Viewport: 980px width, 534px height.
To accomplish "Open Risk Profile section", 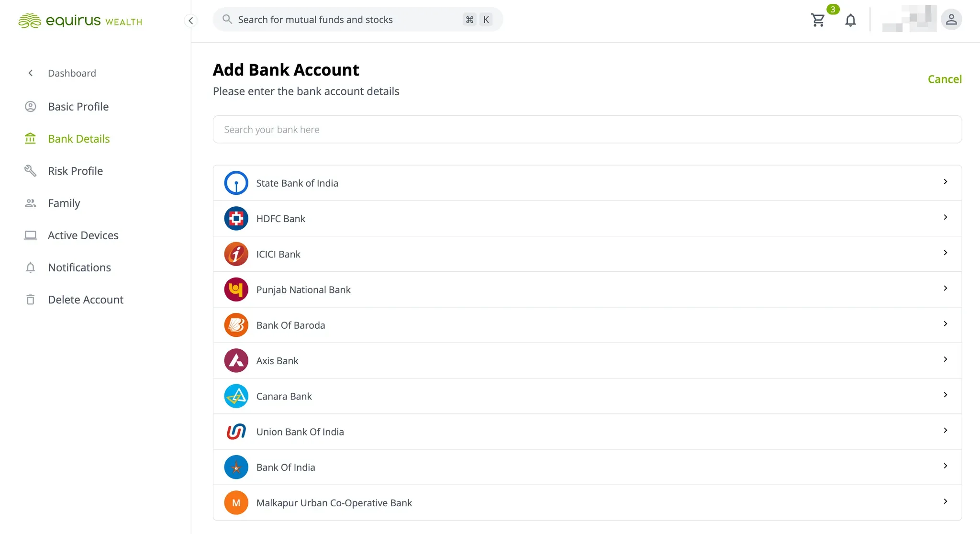I will [75, 171].
